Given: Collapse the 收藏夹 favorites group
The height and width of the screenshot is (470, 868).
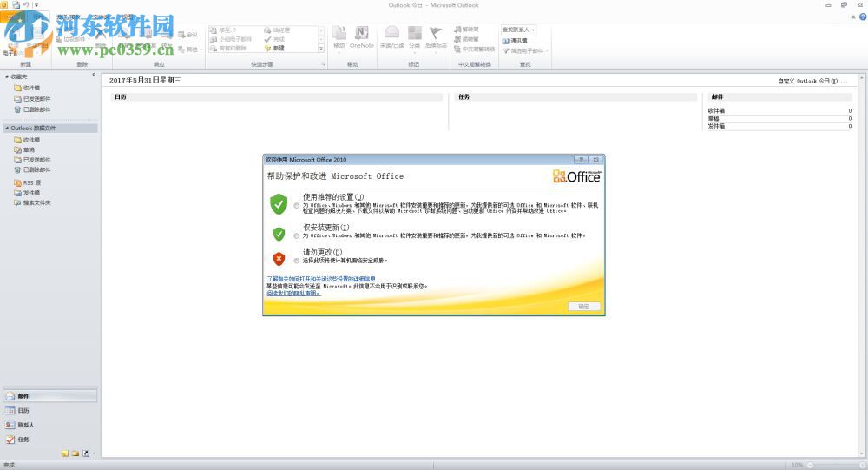Looking at the screenshot, I should [x=7, y=76].
